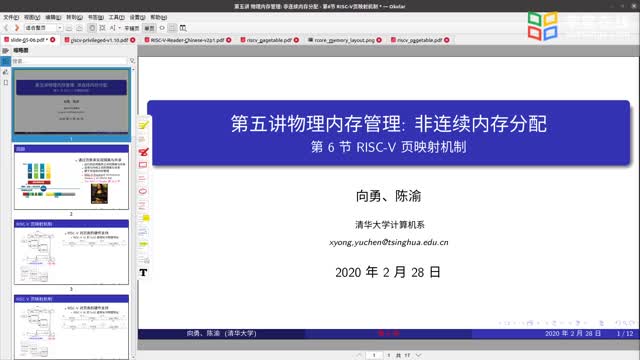Select the yellow highlighter annotation tool
The width and height of the screenshot is (640, 360).
[x=143, y=125]
